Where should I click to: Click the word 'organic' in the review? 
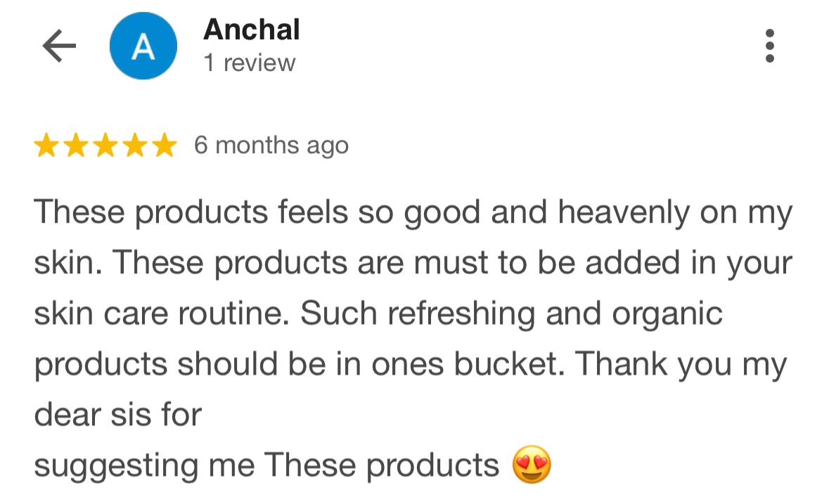click(x=667, y=314)
